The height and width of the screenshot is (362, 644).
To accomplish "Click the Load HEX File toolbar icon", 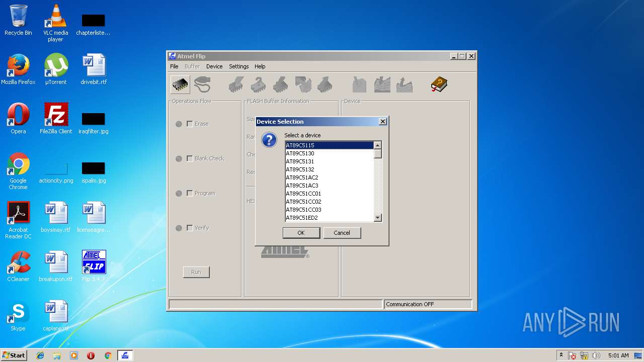I will tap(382, 84).
